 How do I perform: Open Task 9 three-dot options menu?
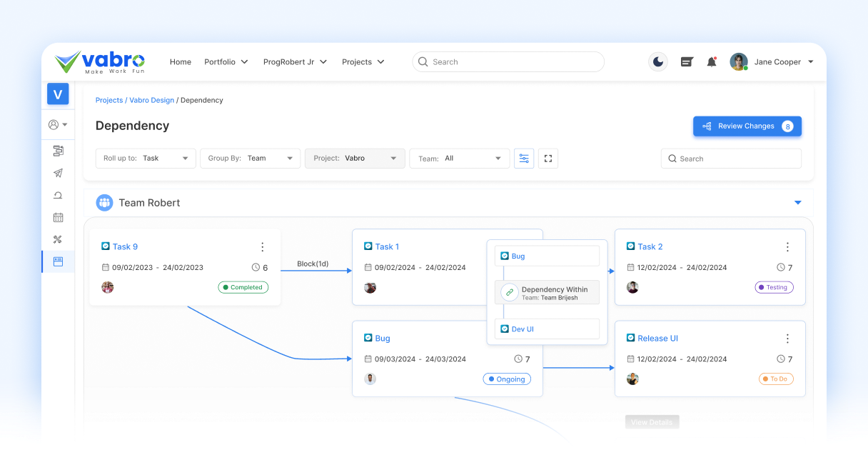(262, 247)
